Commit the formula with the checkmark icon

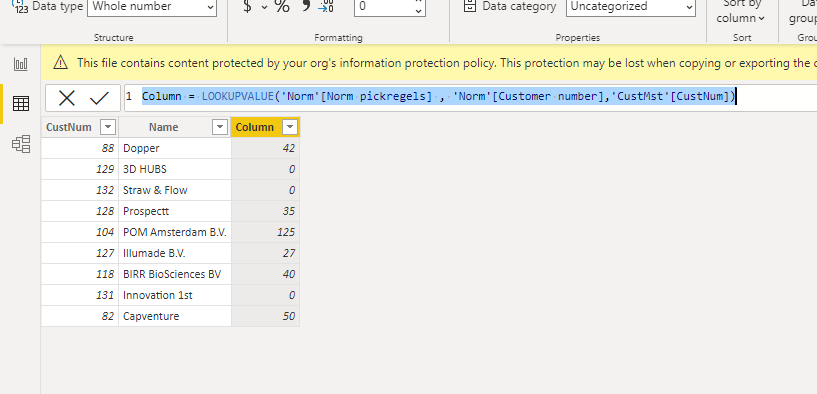click(99, 98)
